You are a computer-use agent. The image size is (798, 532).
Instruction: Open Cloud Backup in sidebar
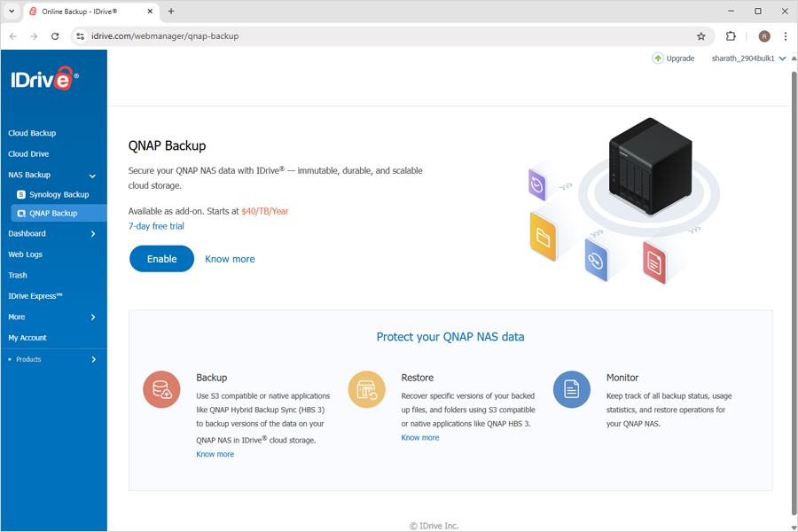32,133
